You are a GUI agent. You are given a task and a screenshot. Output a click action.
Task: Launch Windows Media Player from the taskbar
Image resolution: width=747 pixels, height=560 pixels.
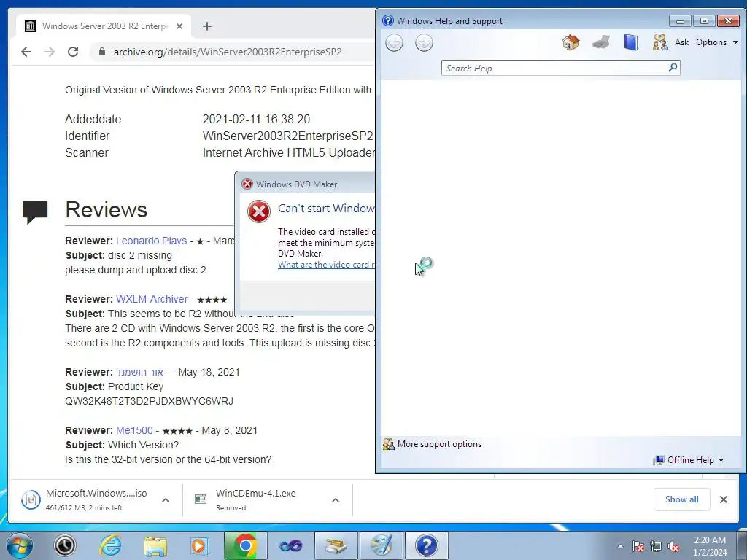[x=200, y=545]
